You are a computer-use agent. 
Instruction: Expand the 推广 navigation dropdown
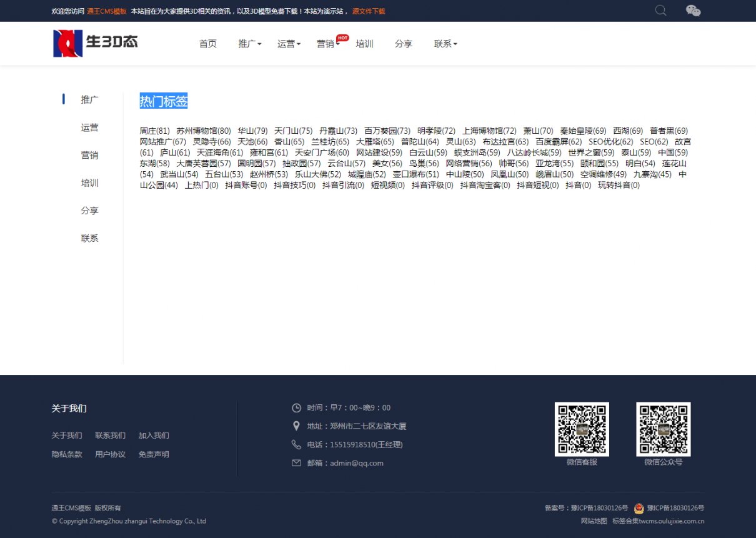click(x=250, y=44)
